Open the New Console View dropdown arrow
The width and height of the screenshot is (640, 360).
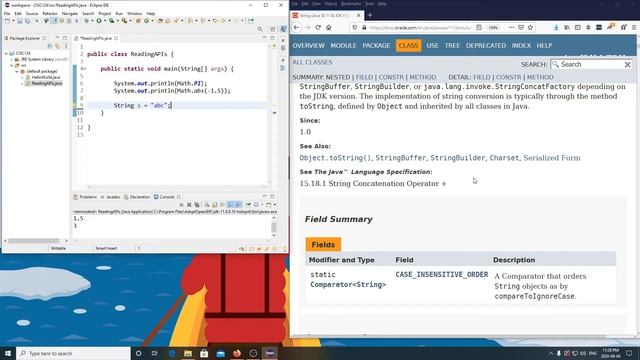pos(275,204)
